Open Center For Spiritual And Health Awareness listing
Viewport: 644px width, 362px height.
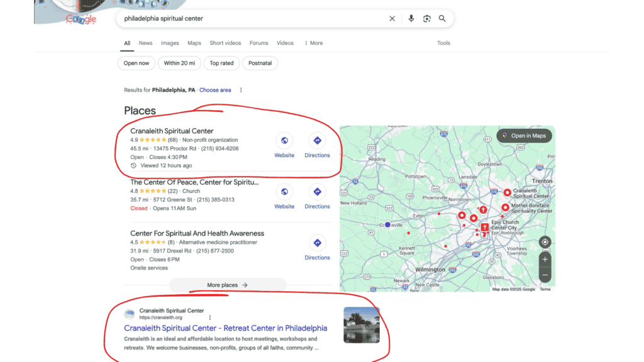point(197,233)
